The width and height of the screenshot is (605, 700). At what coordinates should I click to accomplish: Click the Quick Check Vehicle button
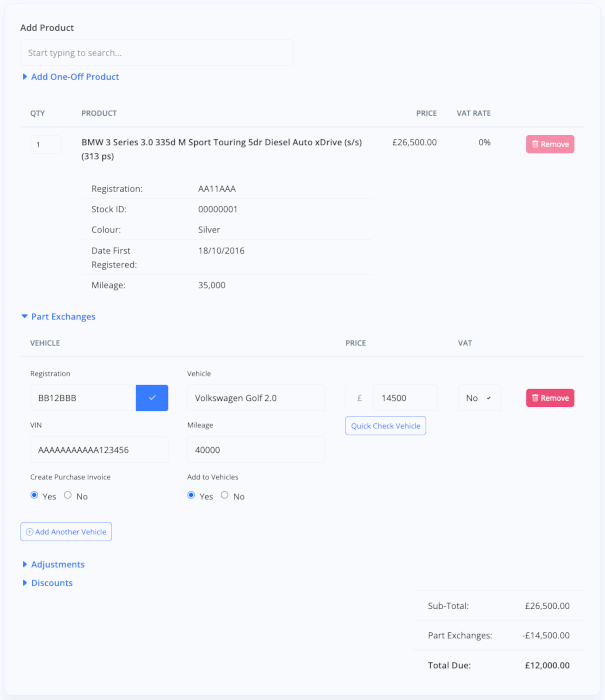pyautogui.click(x=385, y=426)
